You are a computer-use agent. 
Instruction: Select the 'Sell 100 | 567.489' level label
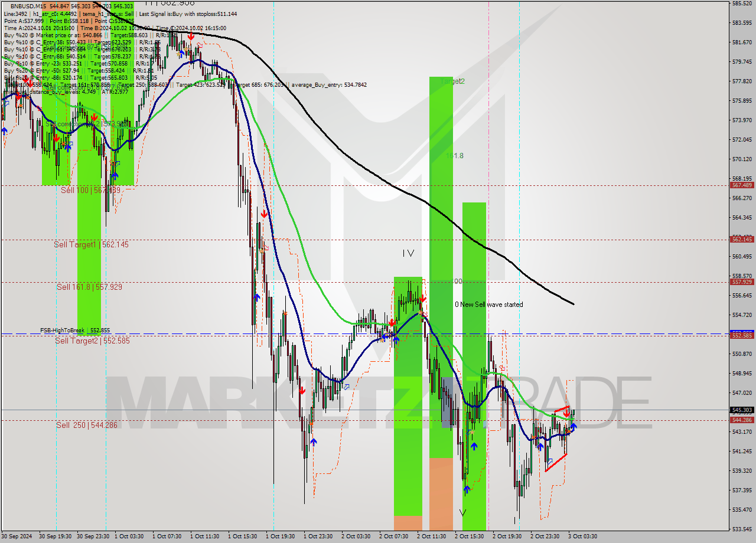pyautogui.click(x=91, y=190)
